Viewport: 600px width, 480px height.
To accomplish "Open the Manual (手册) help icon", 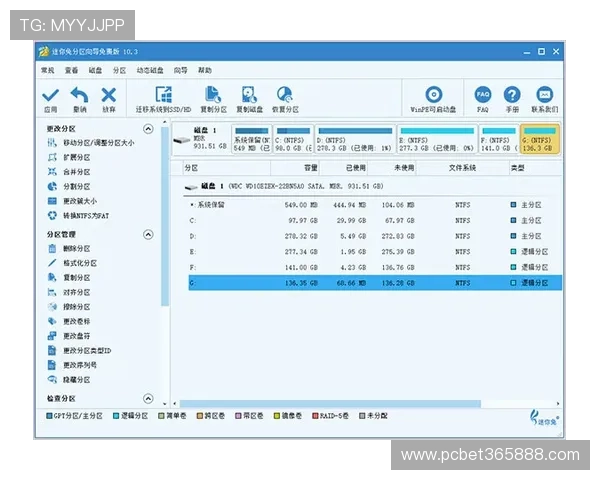I will coord(512,95).
